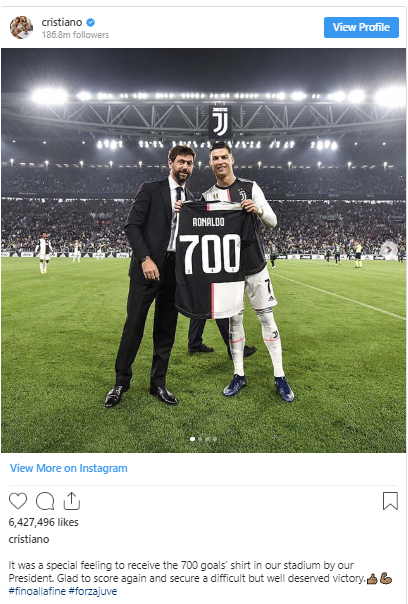This screenshot has width=408, height=604.
Task: Like the post with the heart icon
Action: (x=18, y=501)
